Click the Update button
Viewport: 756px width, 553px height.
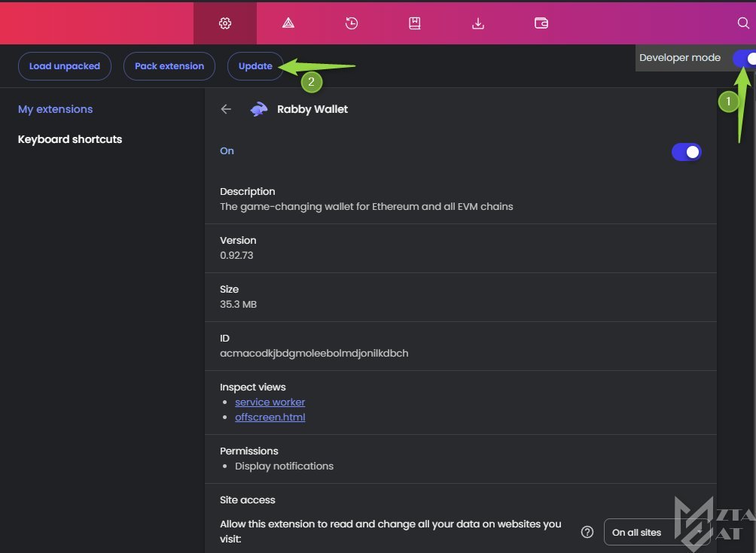click(255, 66)
